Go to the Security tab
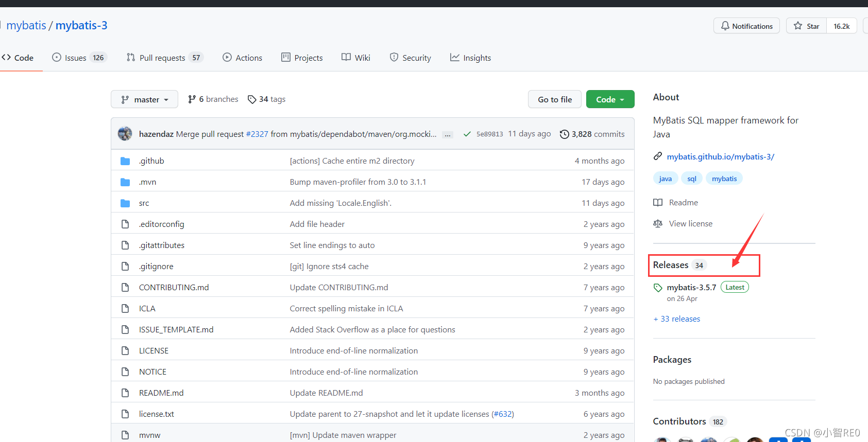This screenshot has width=868, height=442. [x=411, y=58]
